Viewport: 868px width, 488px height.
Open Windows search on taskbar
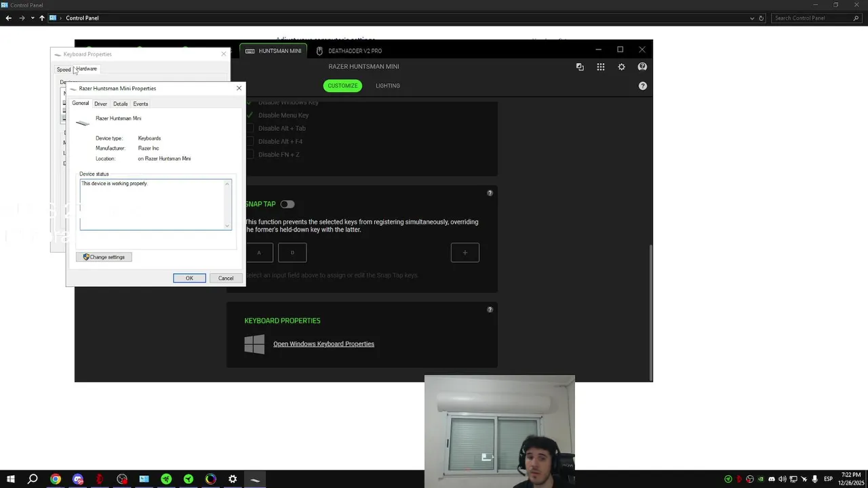[32, 479]
